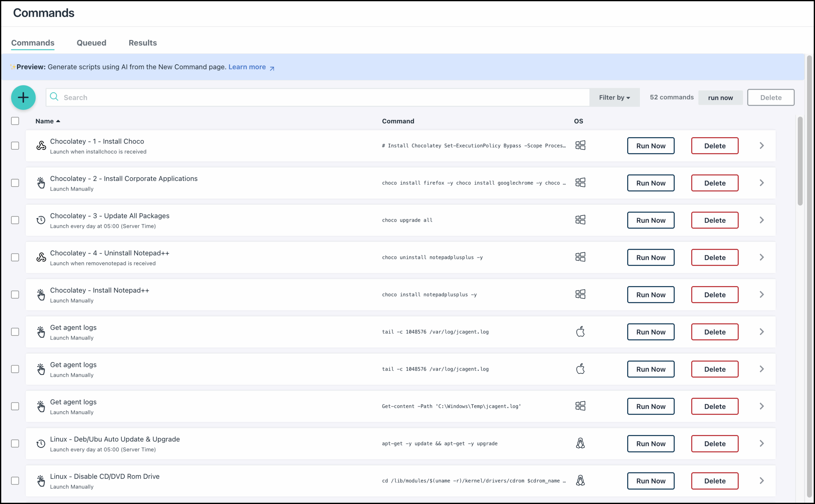
Task: Check the checkbox for Linux - Disable CD/DVD Rom Drive
Action: click(x=15, y=481)
